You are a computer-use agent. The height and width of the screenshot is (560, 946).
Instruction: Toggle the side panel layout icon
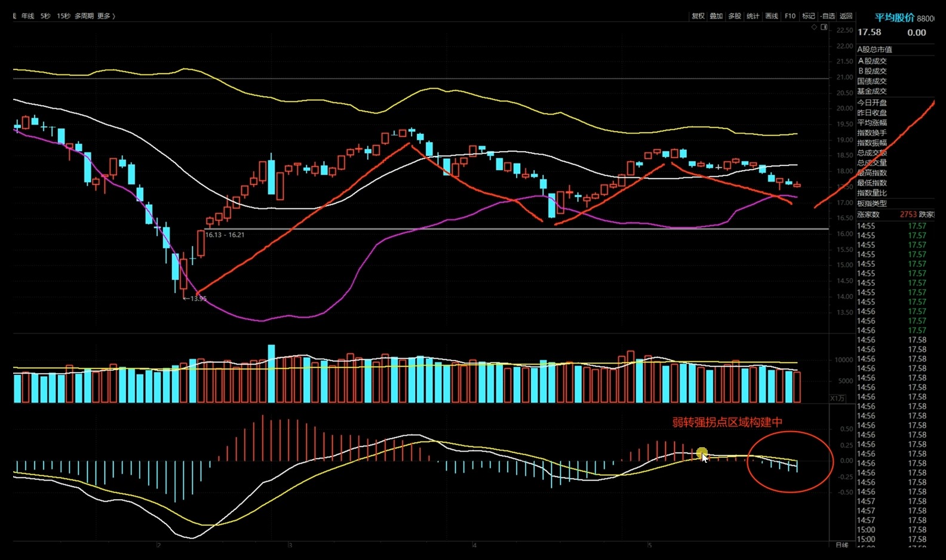(824, 27)
